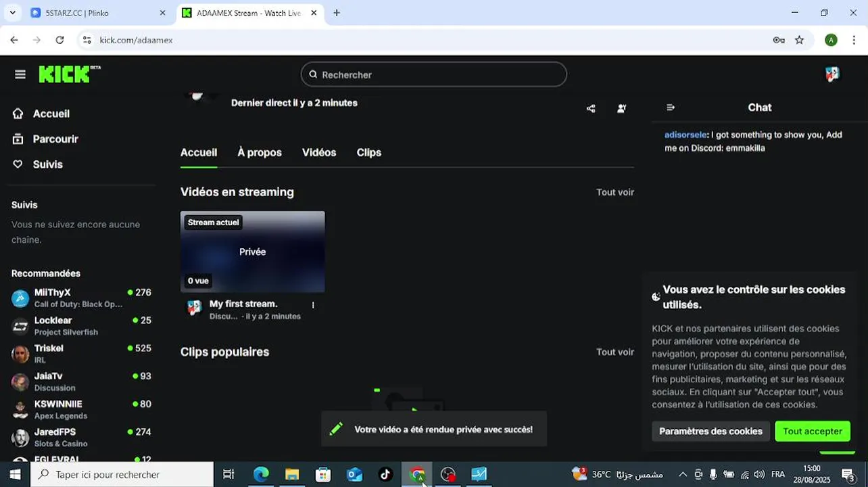This screenshot has width=868, height=487.
Task: Open the Clips tab
Action: coord(369,153)
